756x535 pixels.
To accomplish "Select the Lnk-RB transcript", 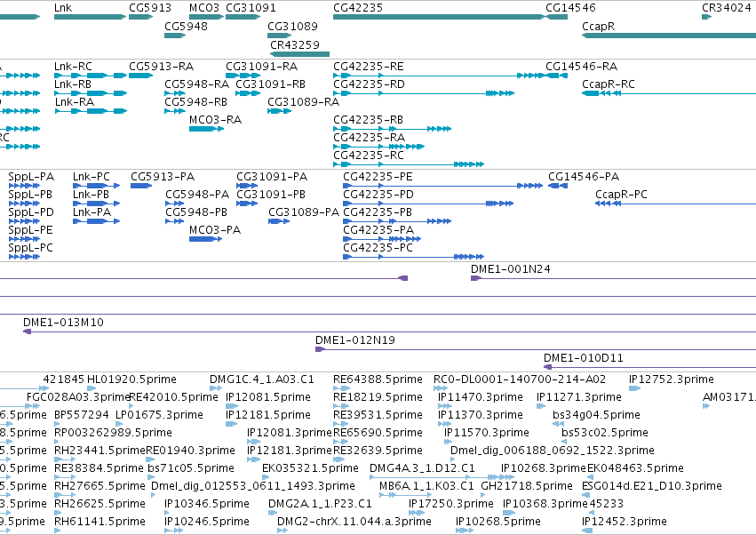I will [x=91, y=93].
